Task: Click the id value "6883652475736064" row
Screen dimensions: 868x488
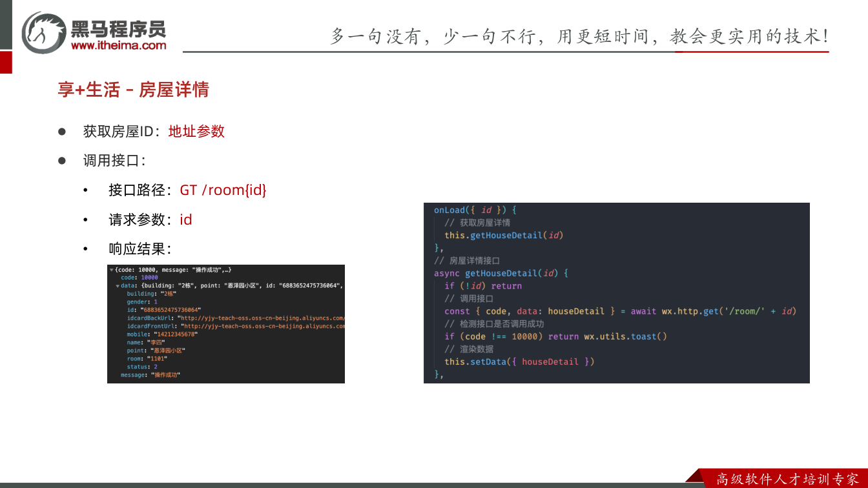Action: point(164,310)
